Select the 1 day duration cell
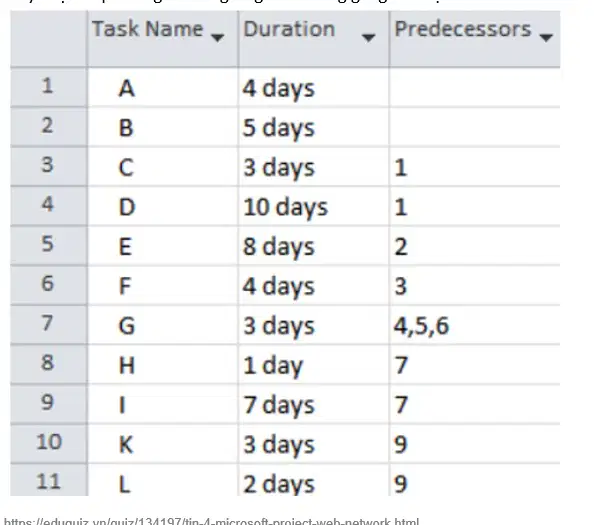The image size is (594, 525). pos(314,365)
